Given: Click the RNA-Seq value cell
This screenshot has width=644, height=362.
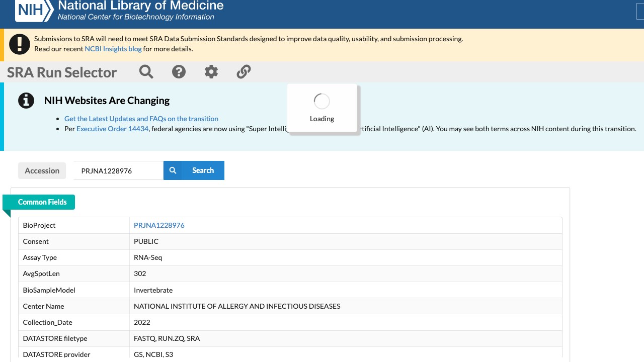Looking at the screenshot, I should 346,257.
